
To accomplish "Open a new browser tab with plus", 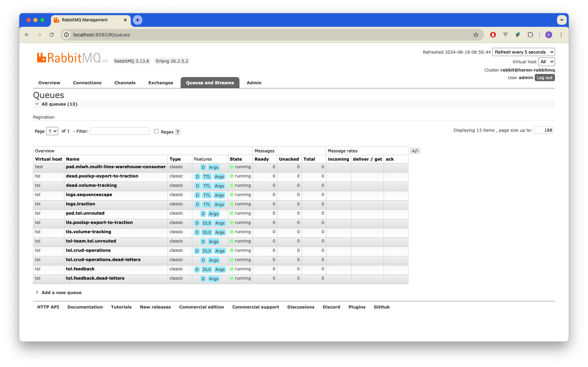I will click(x=138, y=20).
